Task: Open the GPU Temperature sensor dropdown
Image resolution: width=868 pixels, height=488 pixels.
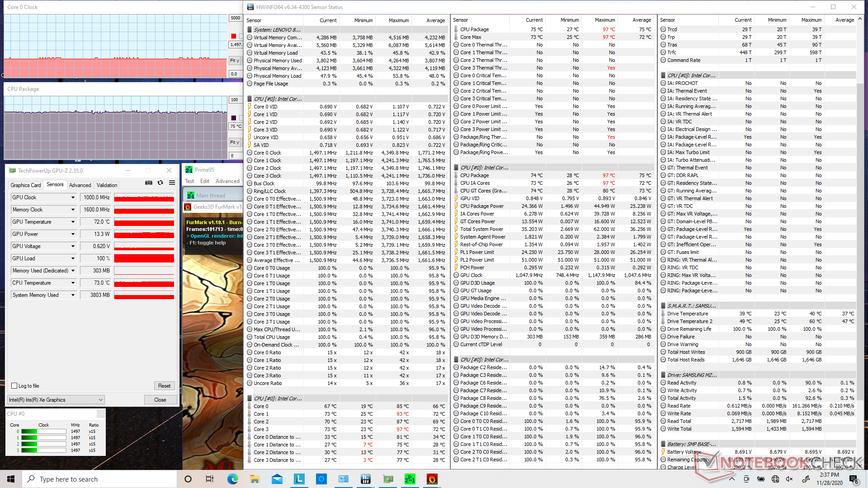Action: [73, 222]
